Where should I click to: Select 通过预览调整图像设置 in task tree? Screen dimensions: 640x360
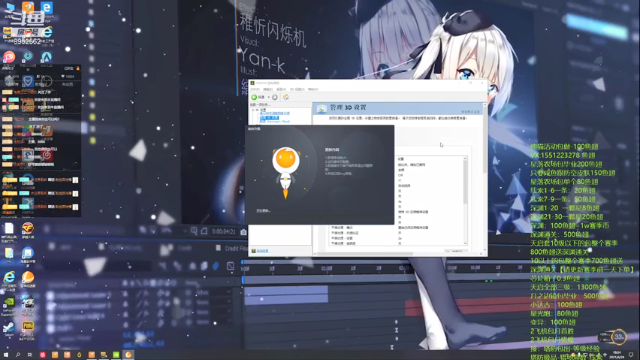point(275,113)
